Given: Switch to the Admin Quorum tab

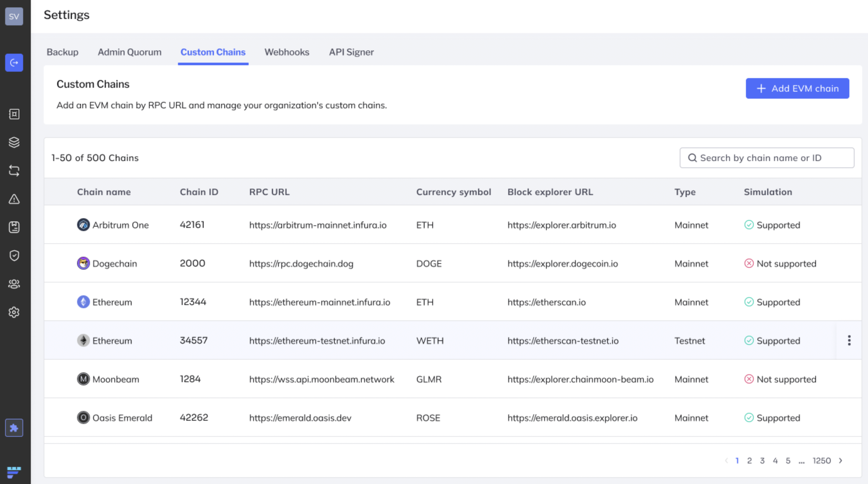Looking at the screenshot, I should pyautogui.click(x=129, y=52).
